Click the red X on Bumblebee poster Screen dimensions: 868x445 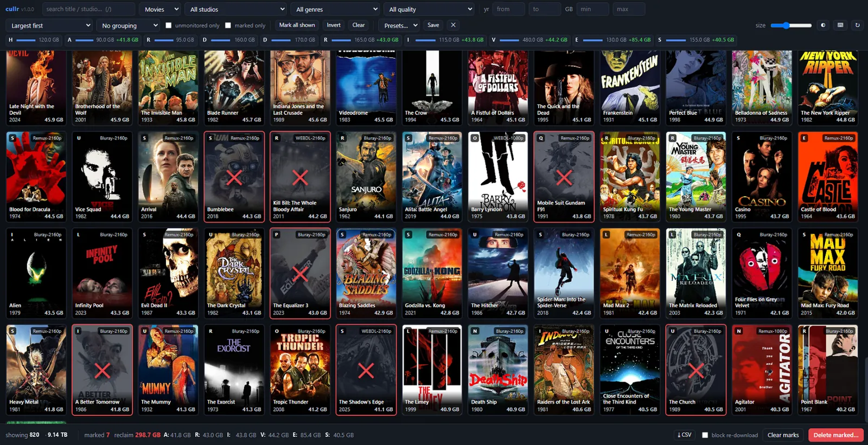click(x=234, y=177)
